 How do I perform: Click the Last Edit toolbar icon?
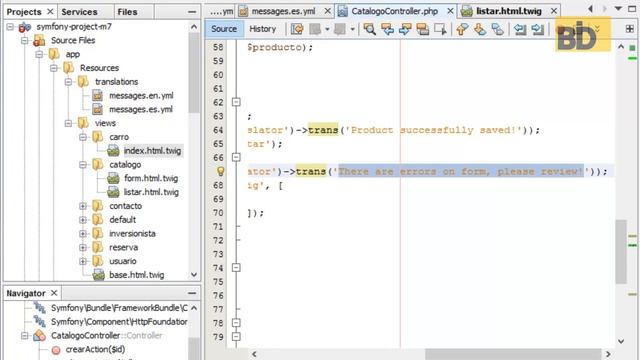pyautogui.click(x=297, y=29)
